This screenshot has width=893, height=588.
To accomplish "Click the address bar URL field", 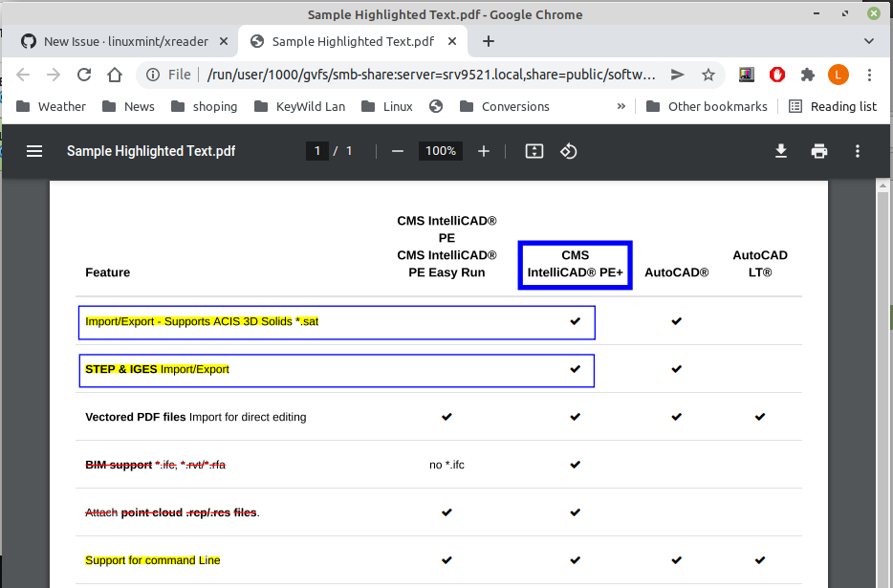I will (431, 75).
